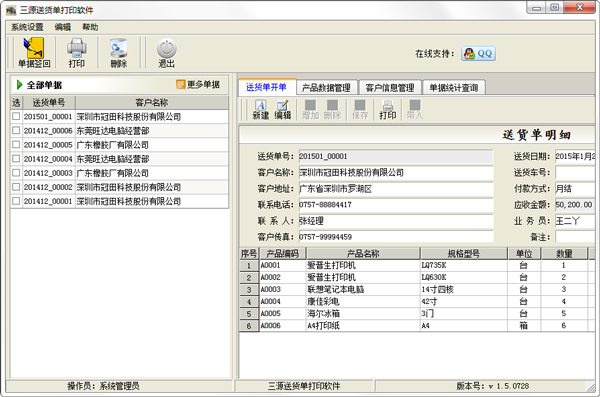Select row 6 header in product table
The width and height of the screenshot is (600, 397).
click(x=249, y=326)
